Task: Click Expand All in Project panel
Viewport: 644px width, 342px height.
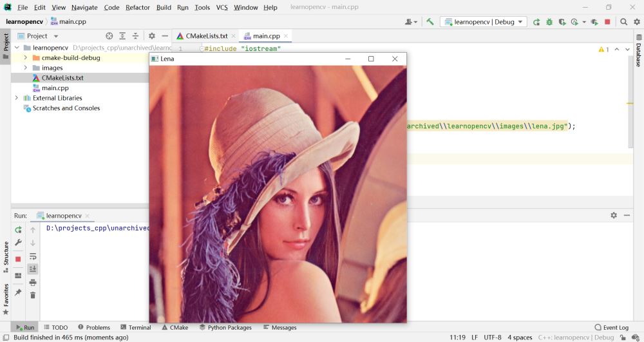Action: 122,36
